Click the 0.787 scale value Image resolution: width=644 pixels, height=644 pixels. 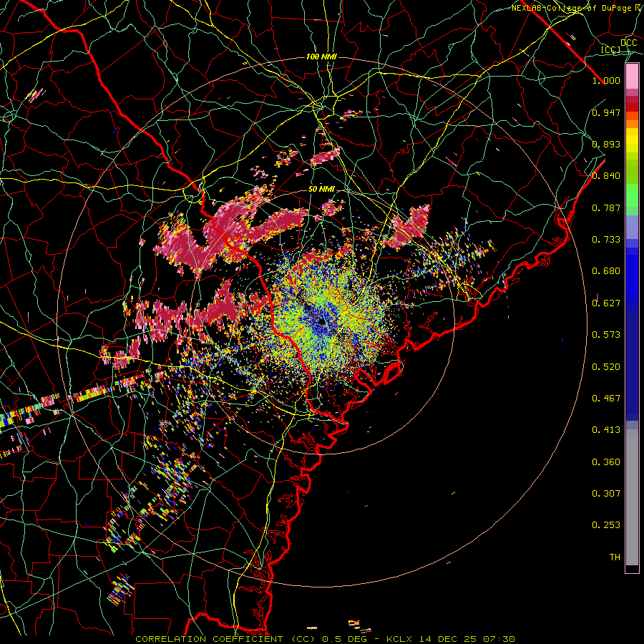(606, 208)
